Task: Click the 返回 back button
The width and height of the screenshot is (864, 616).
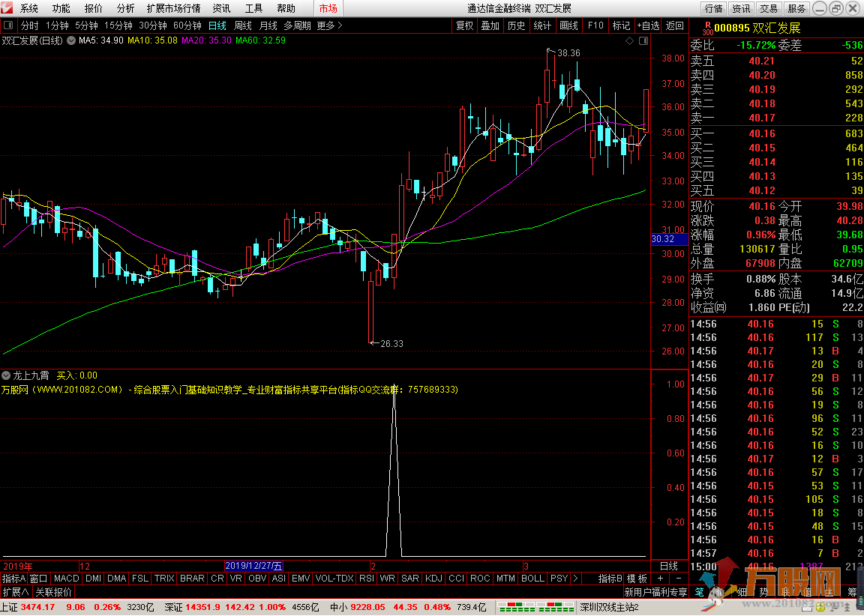Action: (x=675, y=25)
